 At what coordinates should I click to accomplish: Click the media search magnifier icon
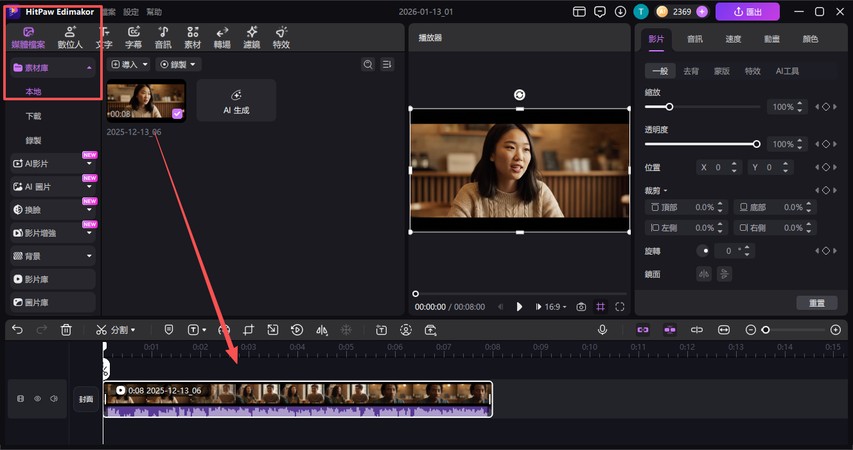click(x=368, y=64)
